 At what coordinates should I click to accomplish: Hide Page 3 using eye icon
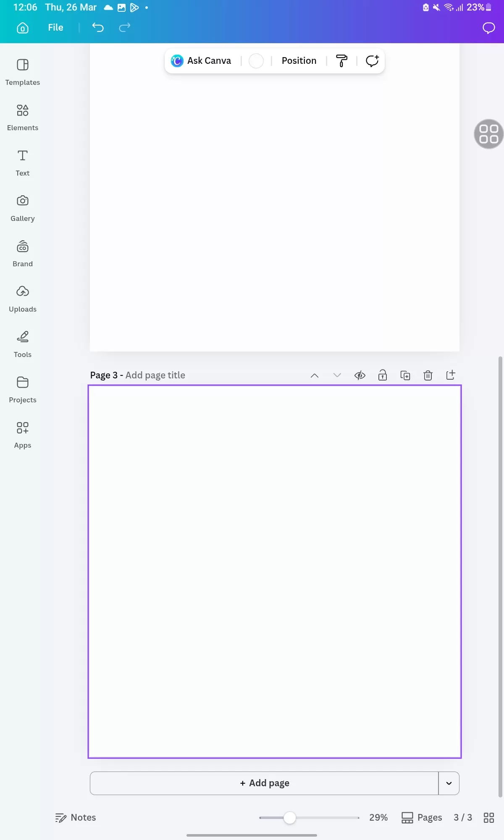360,375
